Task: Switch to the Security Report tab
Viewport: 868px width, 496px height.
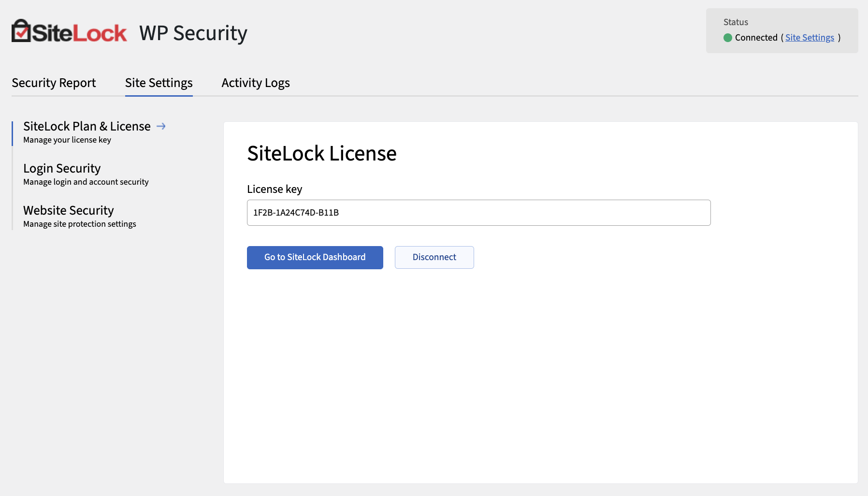Action: (54, 83)
